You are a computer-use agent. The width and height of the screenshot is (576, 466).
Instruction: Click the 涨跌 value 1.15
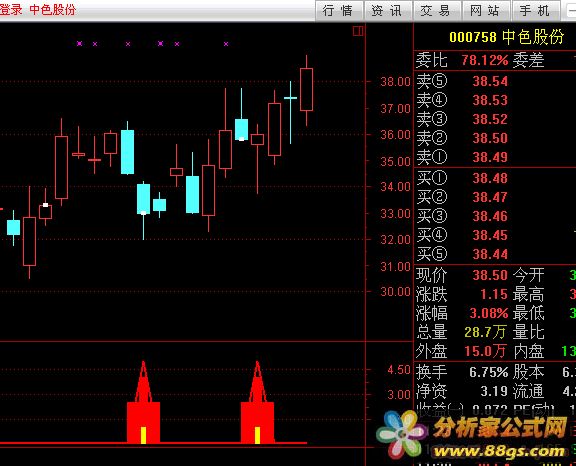click(494, 294)
